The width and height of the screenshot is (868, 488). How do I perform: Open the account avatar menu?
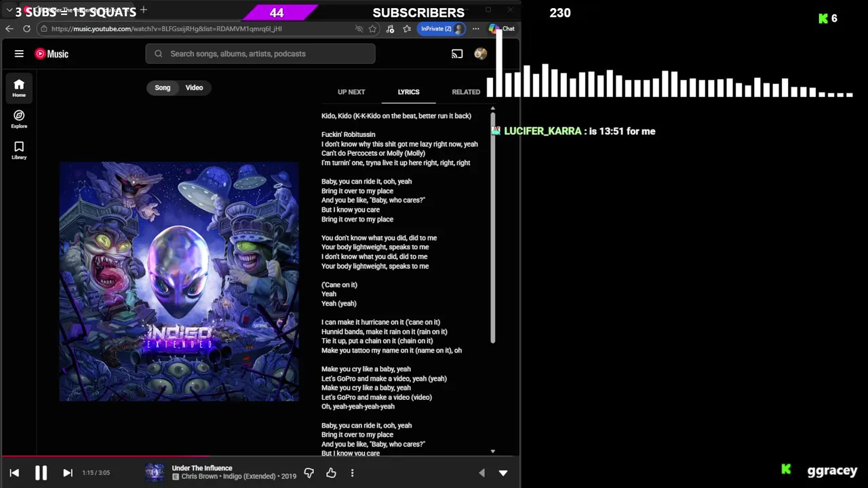coord(480,54)
